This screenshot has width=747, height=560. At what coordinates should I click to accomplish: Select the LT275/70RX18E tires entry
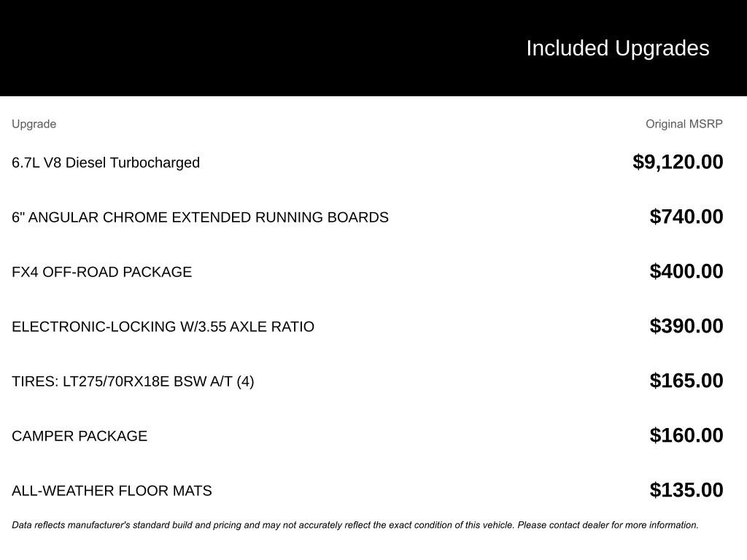pos(133,381)
